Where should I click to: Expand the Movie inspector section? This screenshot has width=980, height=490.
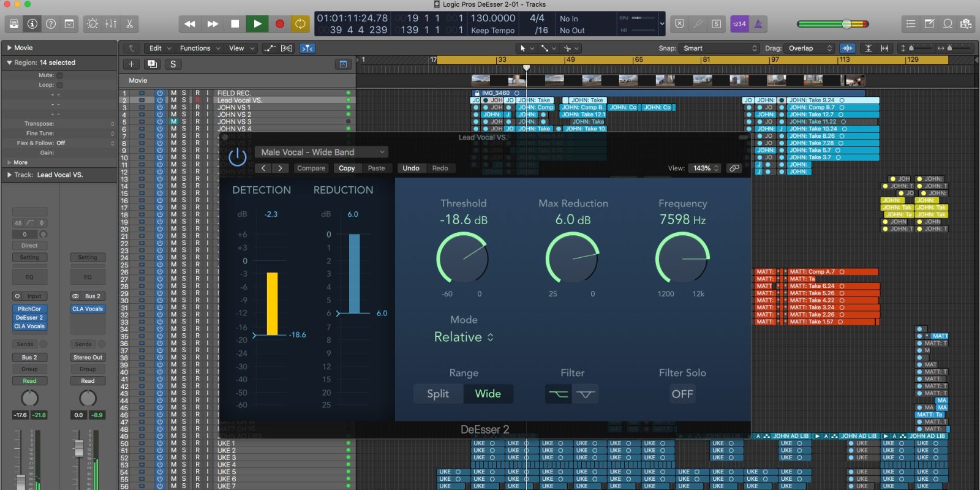10,48
